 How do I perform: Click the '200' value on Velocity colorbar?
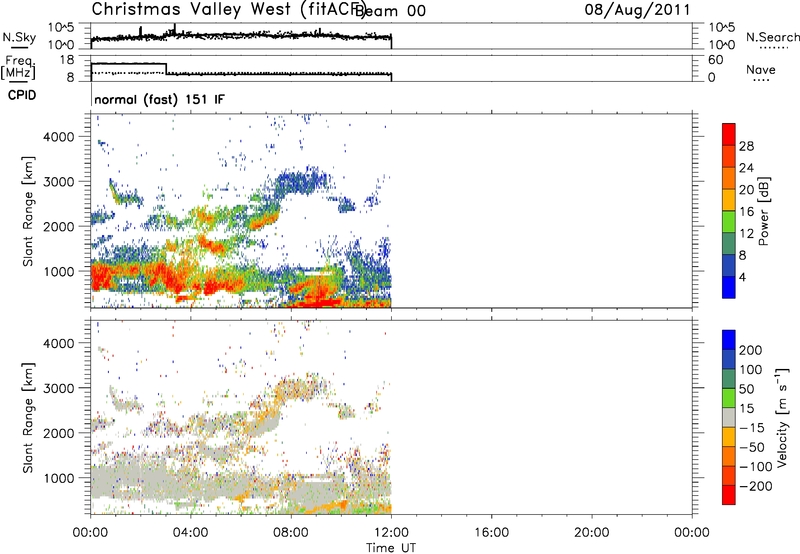pyautogui.click(x=751, y=350)
